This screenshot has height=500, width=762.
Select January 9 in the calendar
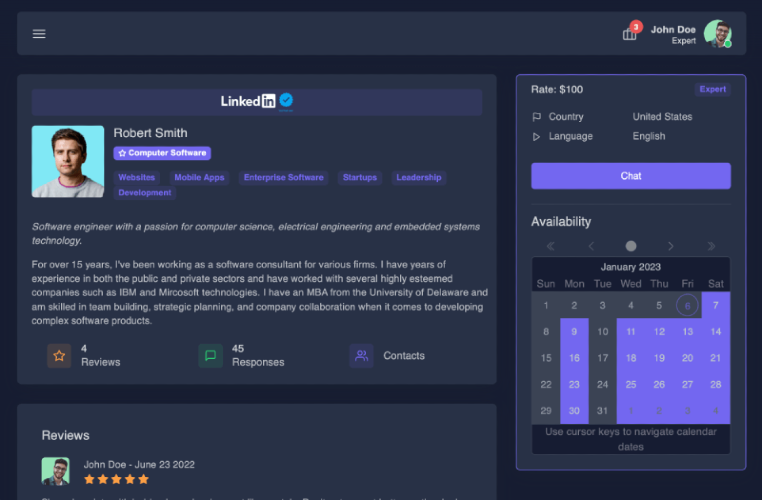pos(574,331)
